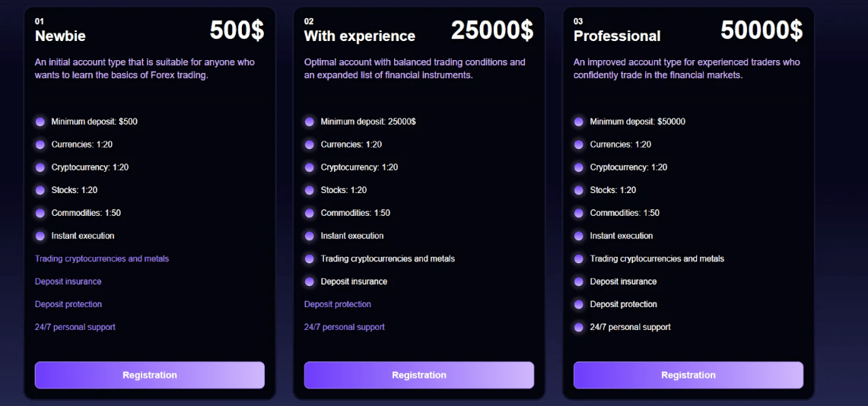
Task: Click Registration button on With experience card
Action: click(419, 375)
